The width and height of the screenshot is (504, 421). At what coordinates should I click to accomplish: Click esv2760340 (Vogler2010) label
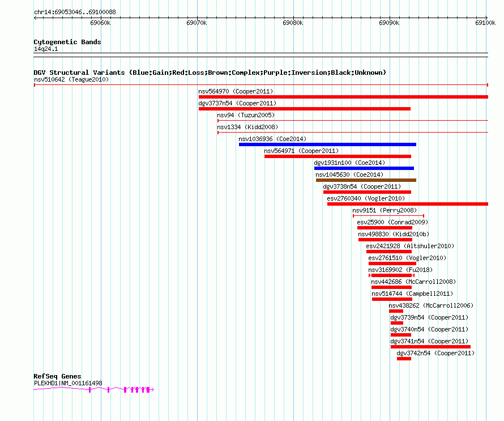pos(366,198)
